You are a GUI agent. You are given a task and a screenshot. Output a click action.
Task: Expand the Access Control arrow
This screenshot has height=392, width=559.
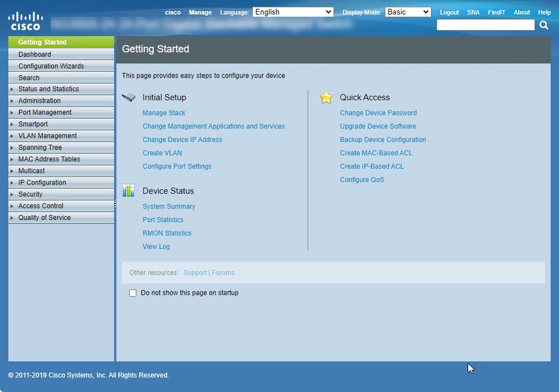pyautogui.click(x=12, y=206)
